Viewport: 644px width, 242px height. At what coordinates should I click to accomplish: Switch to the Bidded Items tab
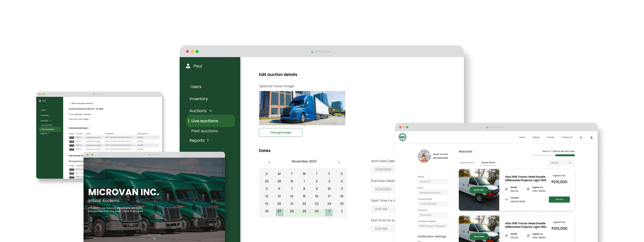click(x=467, y=163)
